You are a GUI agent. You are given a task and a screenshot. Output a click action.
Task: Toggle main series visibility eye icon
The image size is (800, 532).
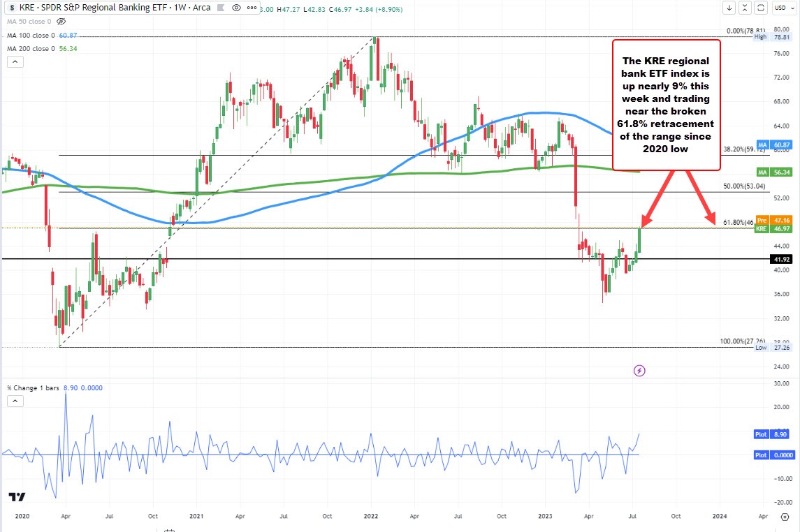236,8
